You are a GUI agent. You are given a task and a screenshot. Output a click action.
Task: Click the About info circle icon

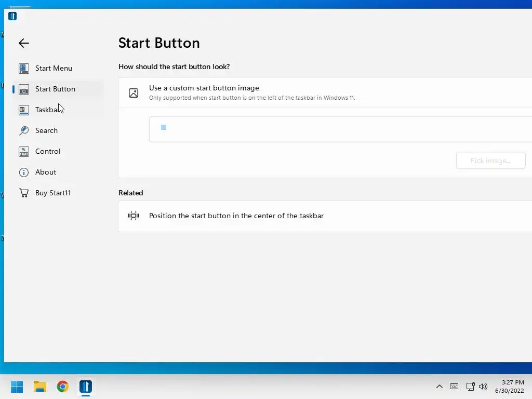pos(24,172)
